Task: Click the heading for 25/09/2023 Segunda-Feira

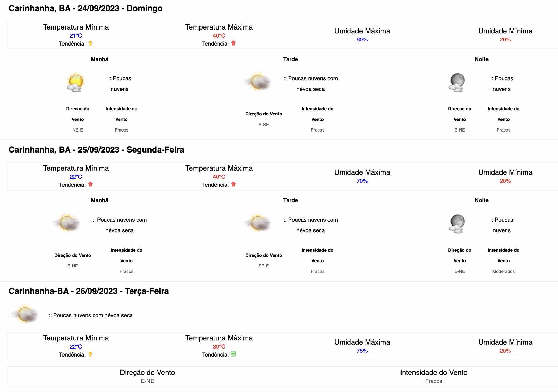Action: 96,150
